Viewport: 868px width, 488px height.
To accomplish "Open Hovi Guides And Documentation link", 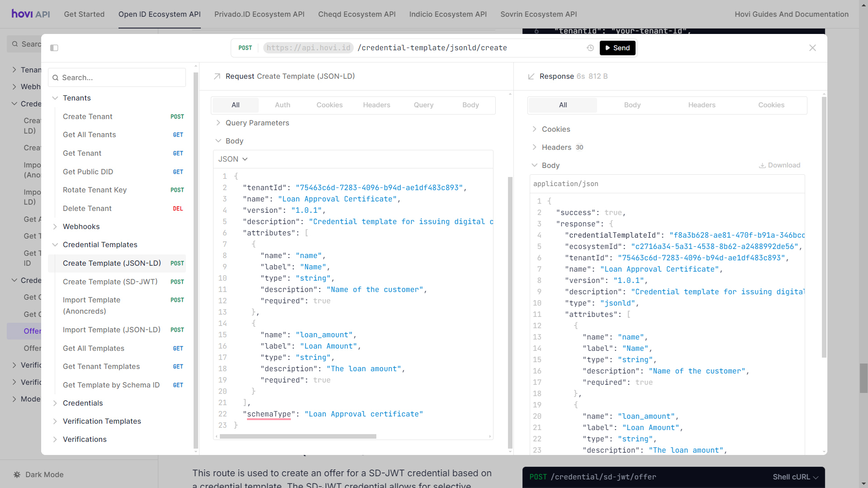I will coord(791,14).
